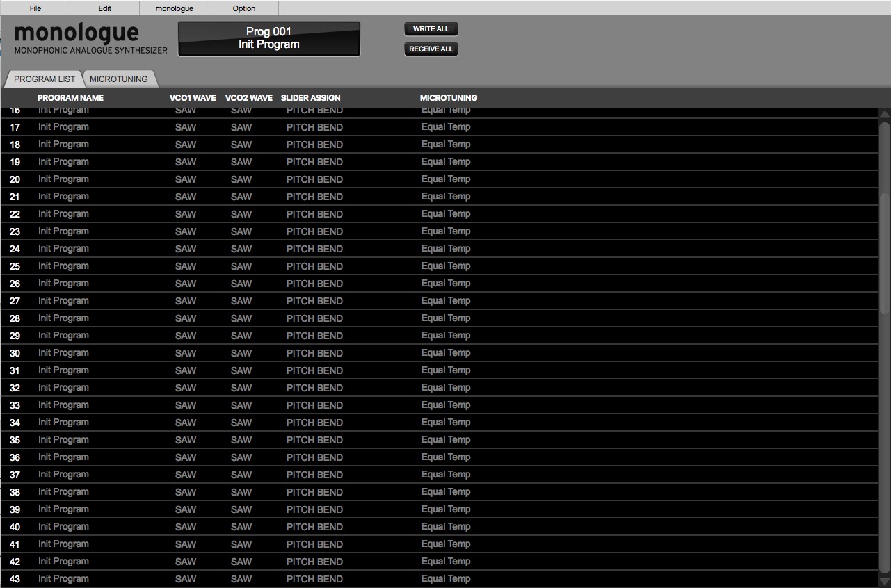Click VCO2 wave SAW in row 20

click(241, 179)
